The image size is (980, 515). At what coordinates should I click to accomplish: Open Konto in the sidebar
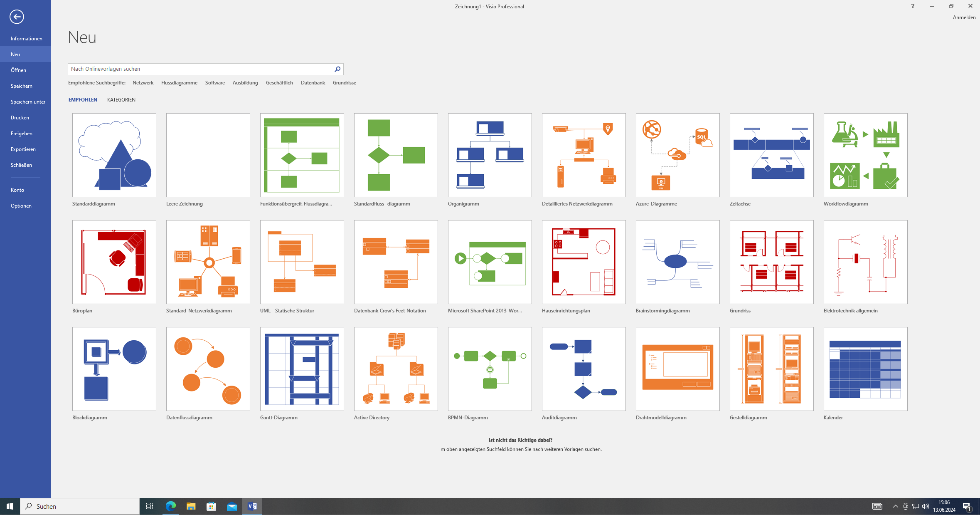coord(25,190)
